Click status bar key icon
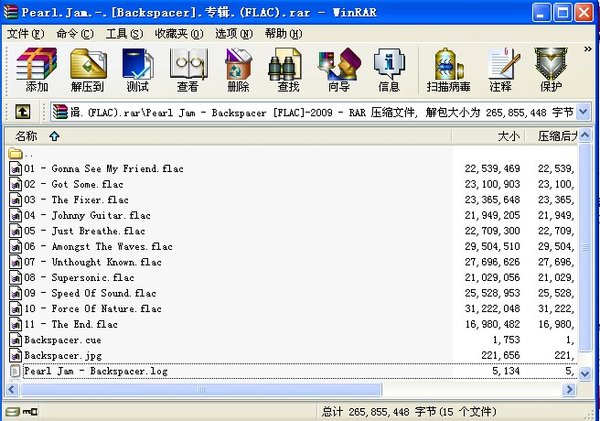 click(x=30, y=412)
